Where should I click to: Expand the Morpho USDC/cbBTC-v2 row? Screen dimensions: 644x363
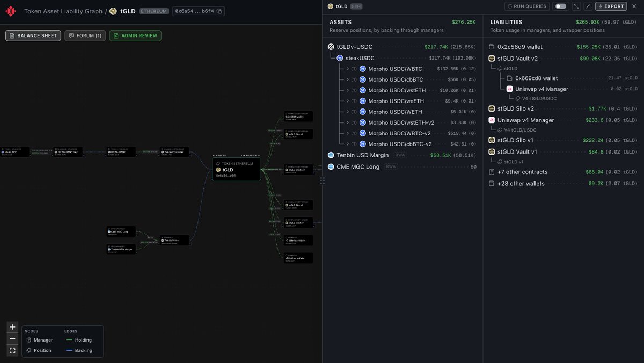348,144
